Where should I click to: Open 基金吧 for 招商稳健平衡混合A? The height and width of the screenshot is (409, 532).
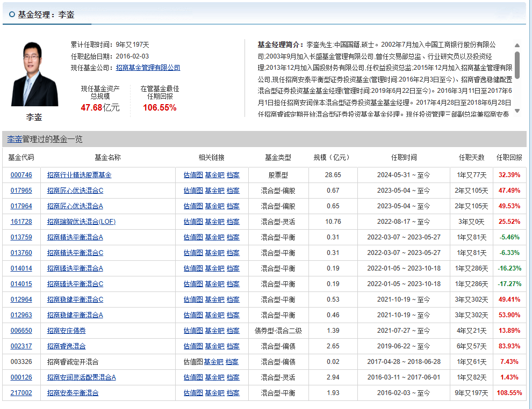[x=215, y=315]
